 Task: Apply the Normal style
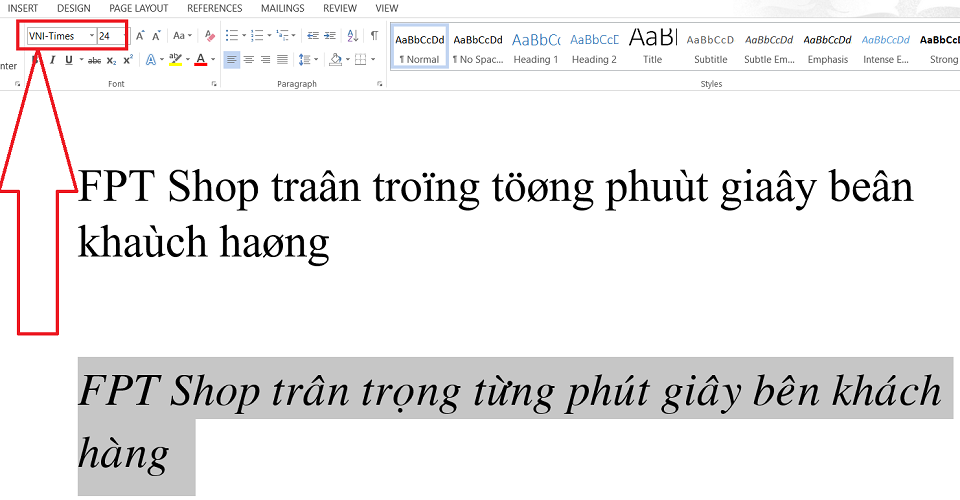(419, 47)
